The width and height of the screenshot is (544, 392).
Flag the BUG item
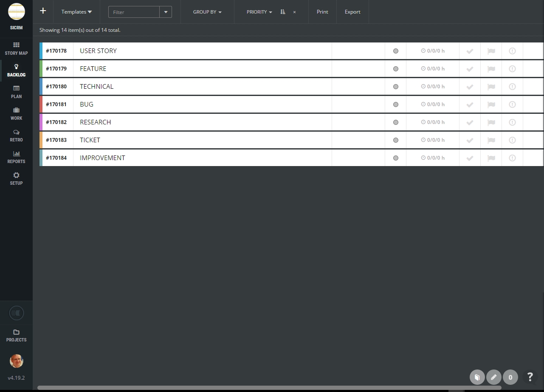491,104
